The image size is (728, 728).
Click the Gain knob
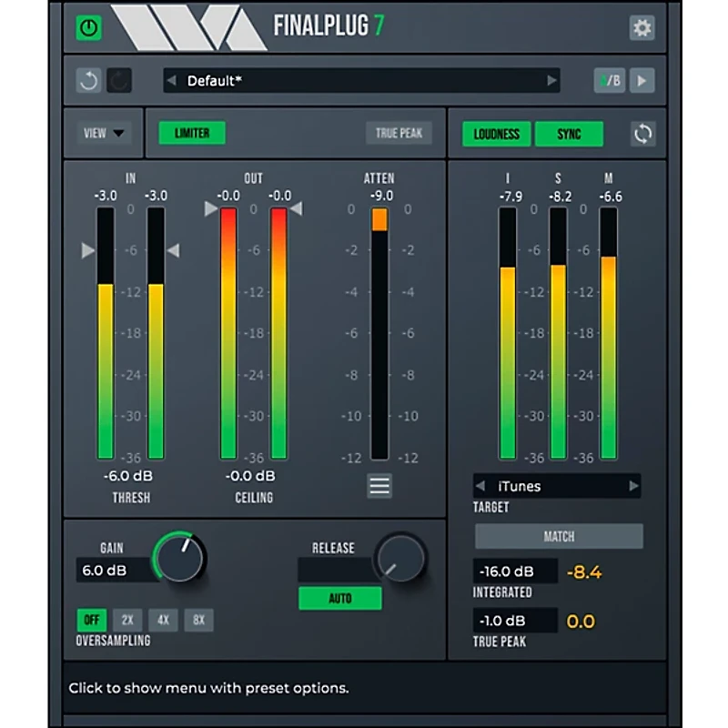pyautogui.click(x=180, y=557)
